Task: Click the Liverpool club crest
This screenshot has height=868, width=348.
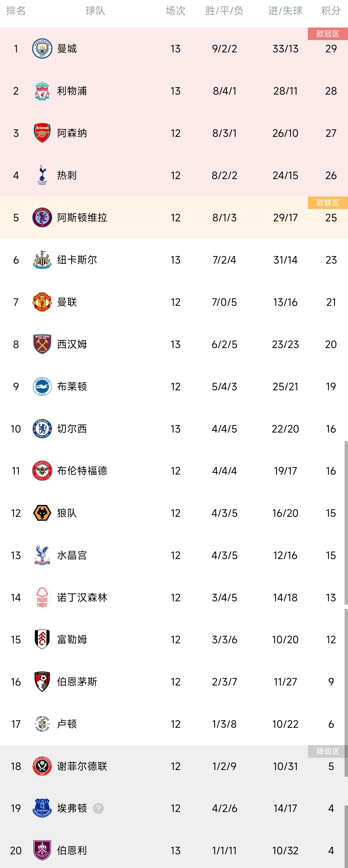Action: tap(42, 91)
